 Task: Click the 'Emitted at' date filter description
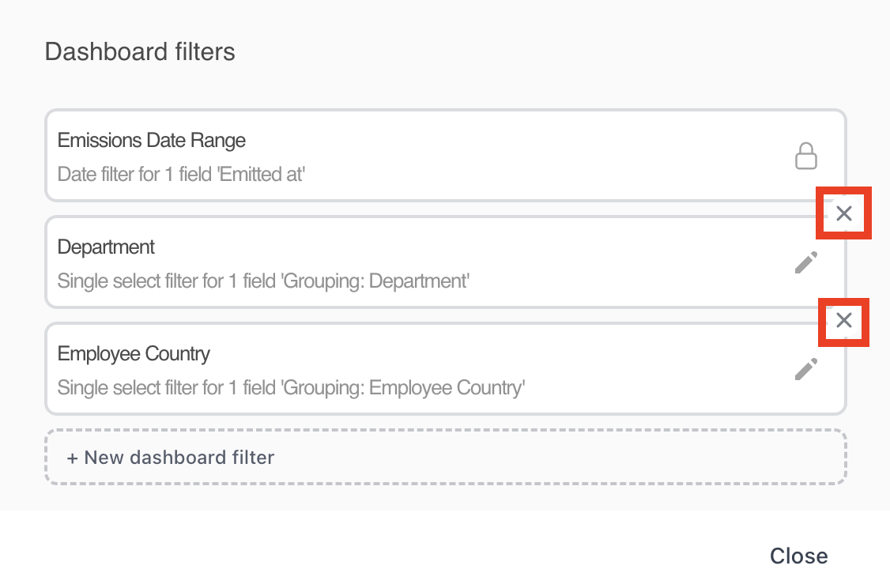pos(181,174)
